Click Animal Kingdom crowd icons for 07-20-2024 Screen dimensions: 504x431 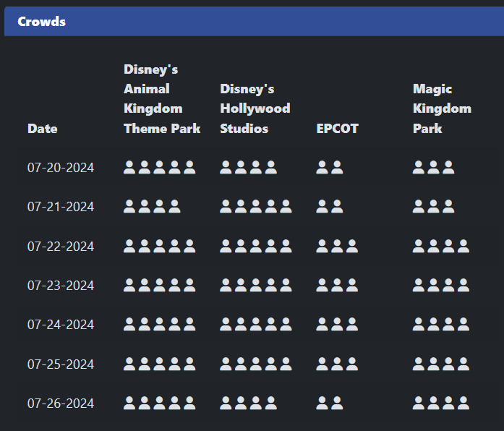point(160,168)
